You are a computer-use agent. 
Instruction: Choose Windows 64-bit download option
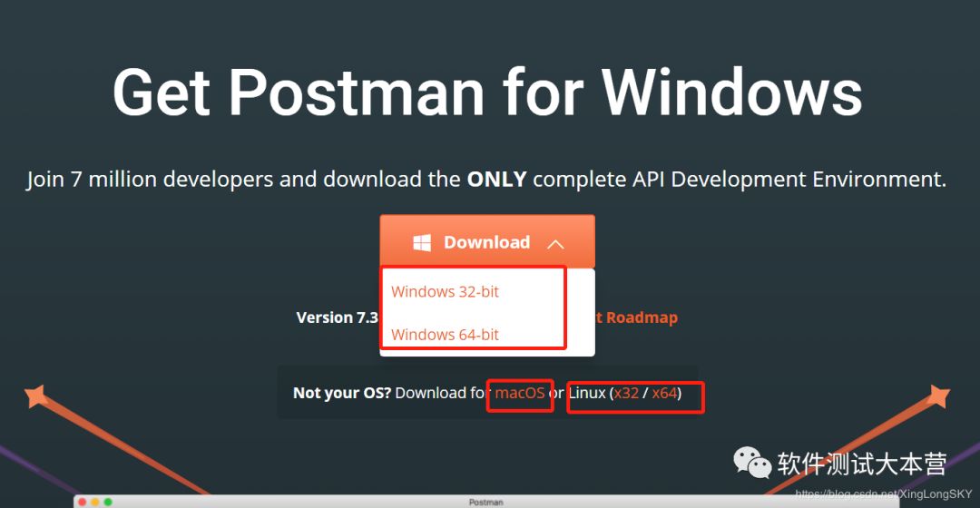point(445,335)
